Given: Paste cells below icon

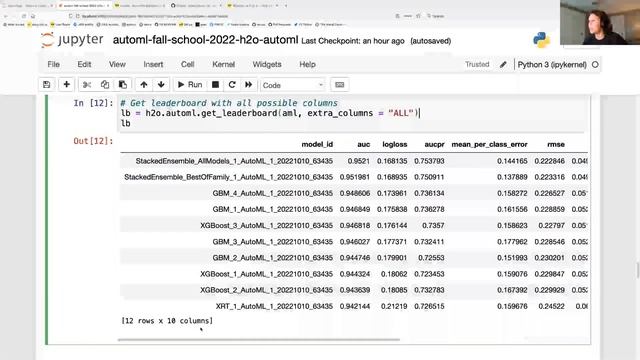Looking at the screenshot, I should coord(122,85).
